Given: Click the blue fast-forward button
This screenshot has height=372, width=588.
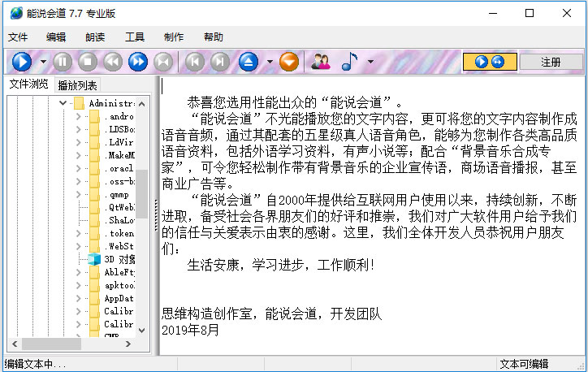Looking at the screenshot, I should pos(138,62).
